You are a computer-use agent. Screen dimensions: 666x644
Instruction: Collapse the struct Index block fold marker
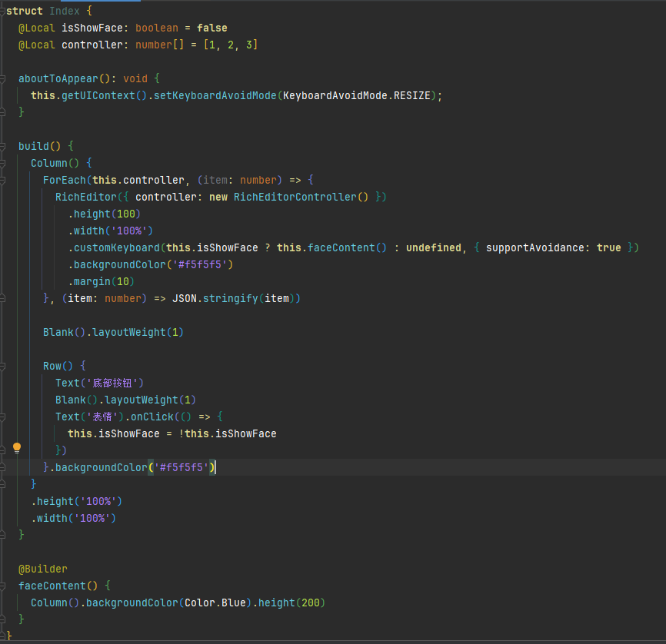3,12
